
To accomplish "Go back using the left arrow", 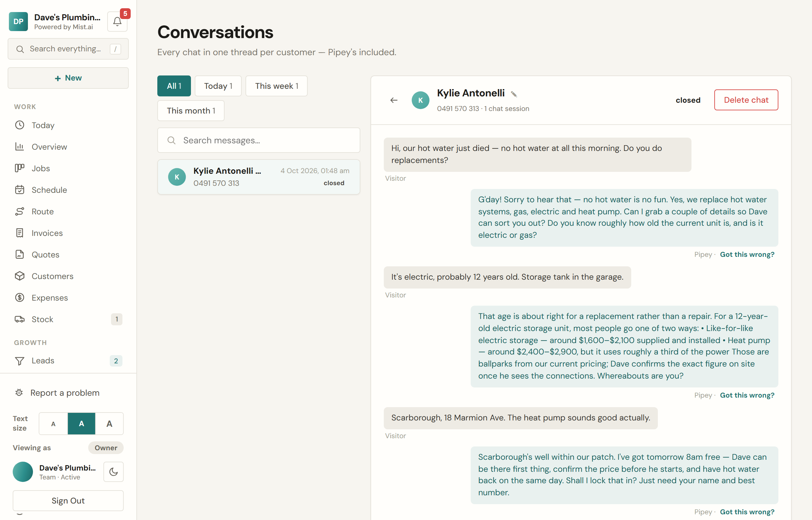I will pyautogui.click(x=394, y=100).
